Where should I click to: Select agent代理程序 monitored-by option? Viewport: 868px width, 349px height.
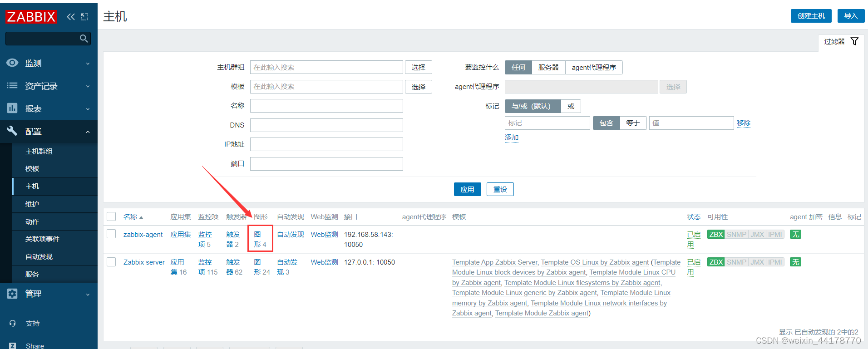click(594, 68)
